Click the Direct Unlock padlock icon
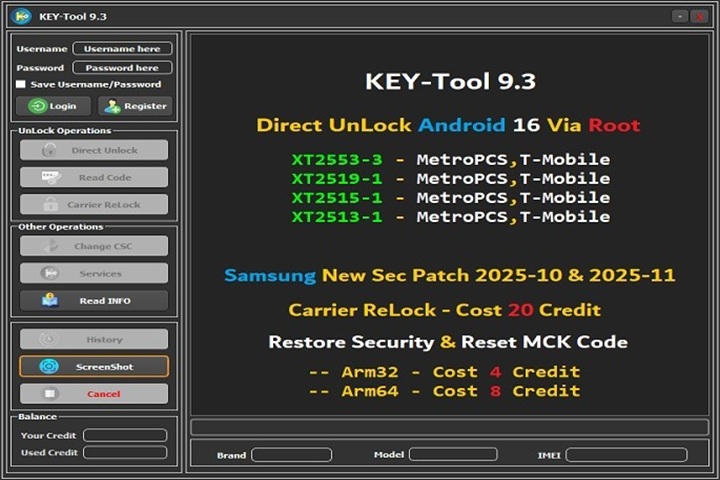720x480 pixels. pyautogui.click(x=48, y=150)
